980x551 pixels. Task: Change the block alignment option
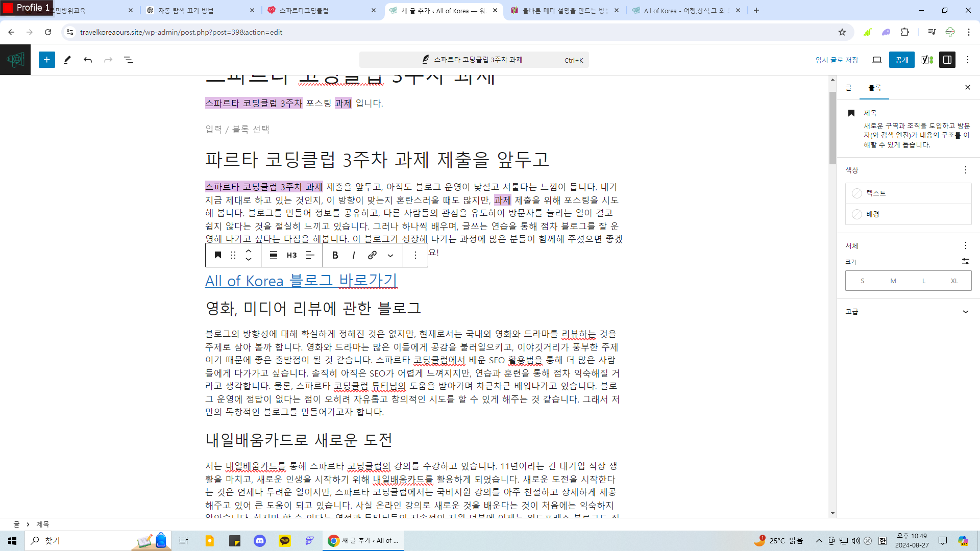coord(274,255)
